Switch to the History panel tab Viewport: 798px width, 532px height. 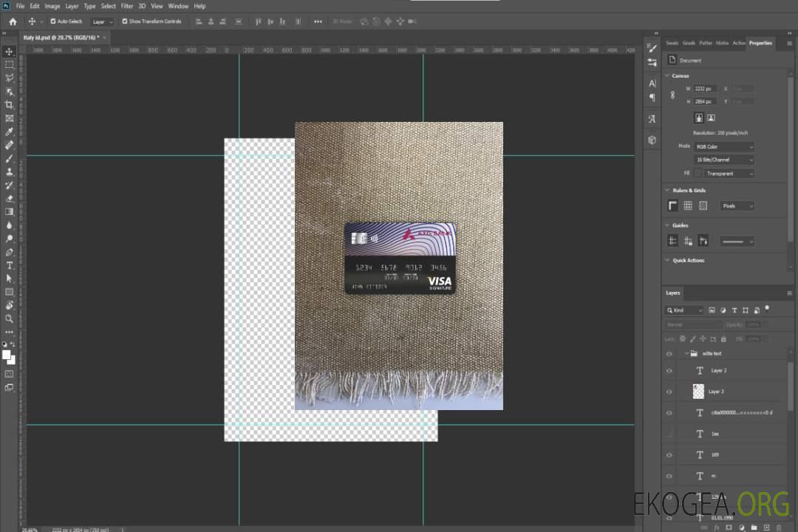click(x=722, y=43)
